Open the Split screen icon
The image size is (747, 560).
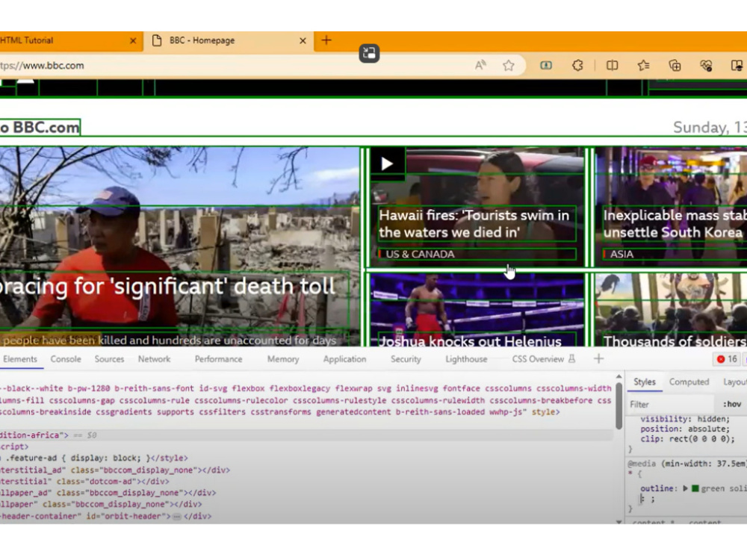[612, 65]
